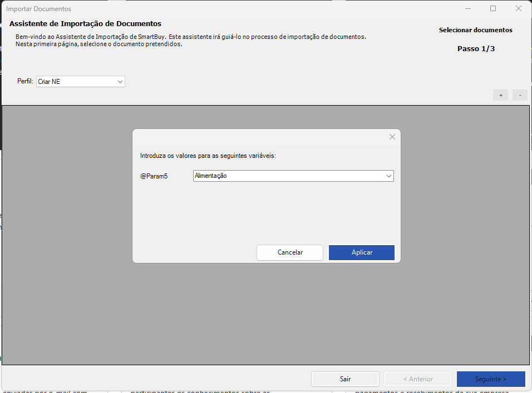Close the Importar Documentos window
The width and height of the screenshot is (532, 393).
pyautogui.click(x=519, y=8)
